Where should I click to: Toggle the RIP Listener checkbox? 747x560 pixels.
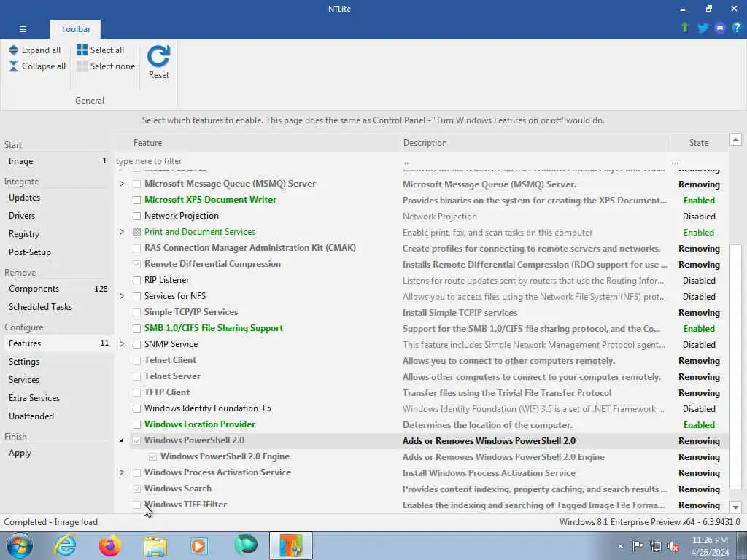click(x=136, y=280)
